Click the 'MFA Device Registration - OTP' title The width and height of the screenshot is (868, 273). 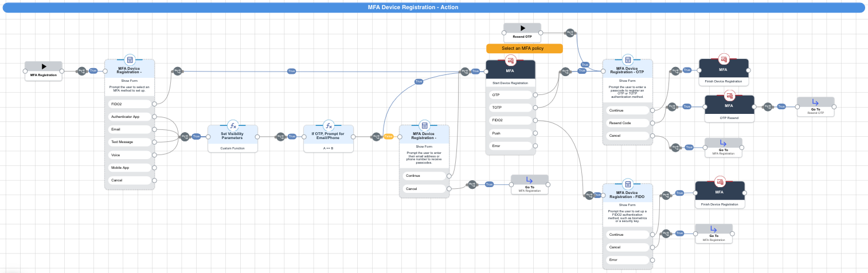click(x=628, y=70)
